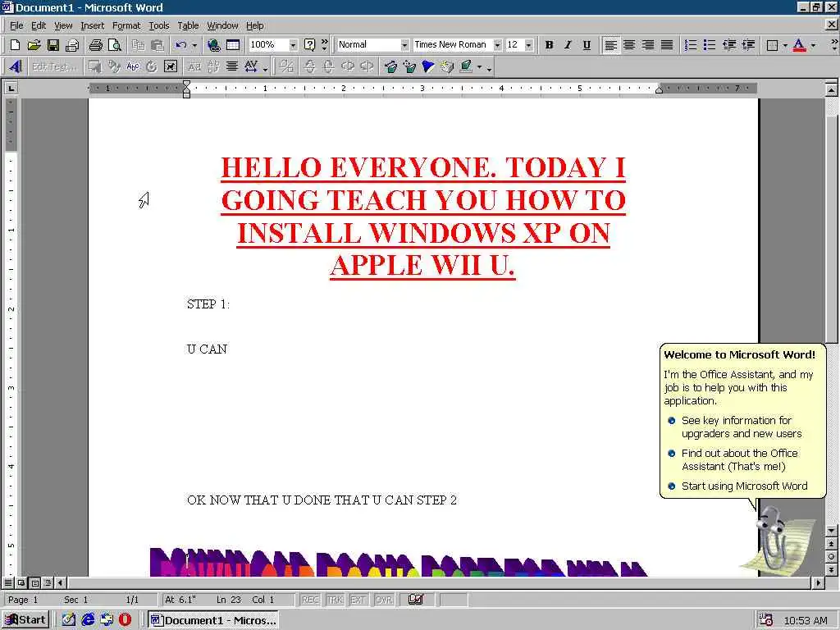Click the Office Assistant help question icon
840x630 pixels.
click(309, 45)
